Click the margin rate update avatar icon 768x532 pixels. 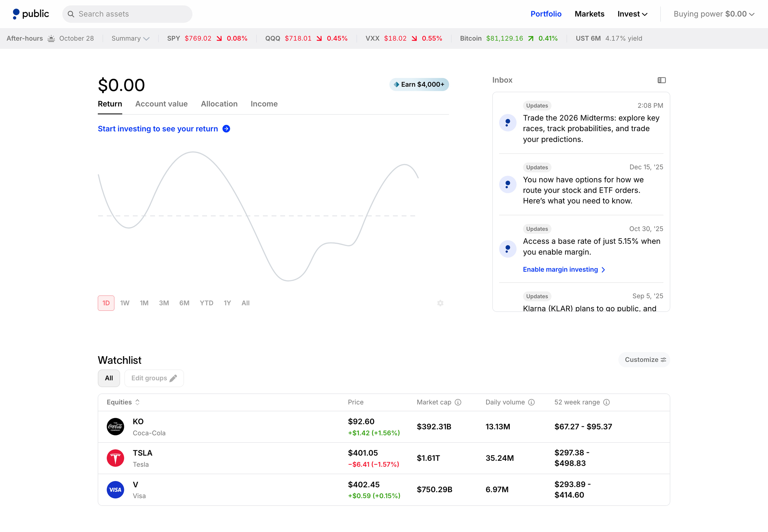tap(508, 249)
